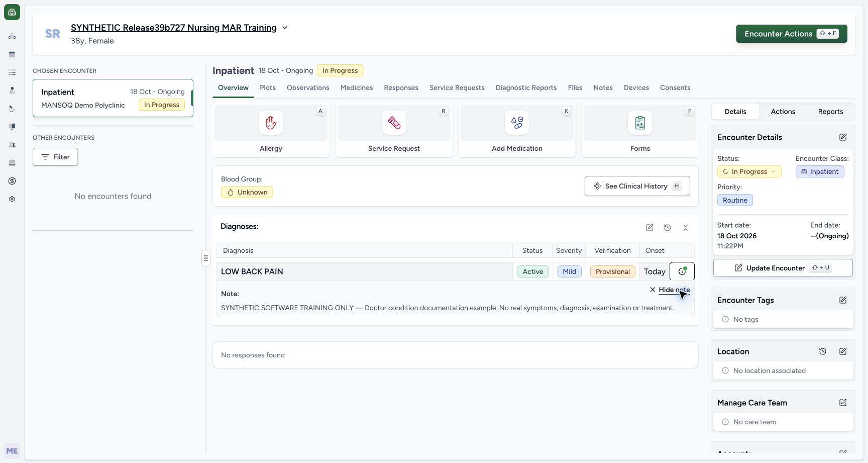
Task: Open the Observations tab
Action: click(308, 87)
